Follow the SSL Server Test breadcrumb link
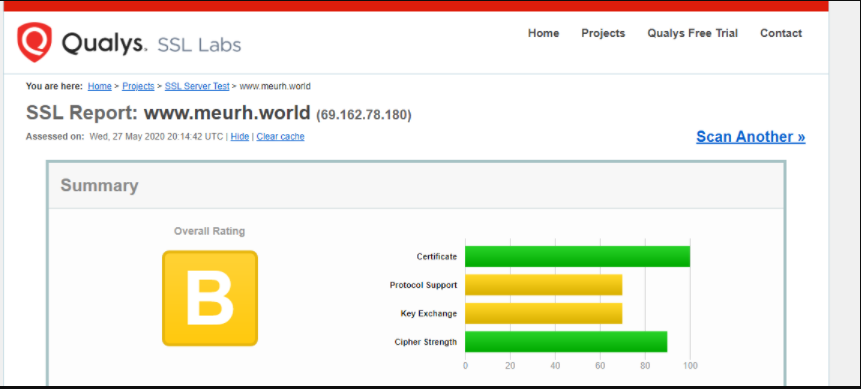The image size is (861, 389). pos(197,86)
